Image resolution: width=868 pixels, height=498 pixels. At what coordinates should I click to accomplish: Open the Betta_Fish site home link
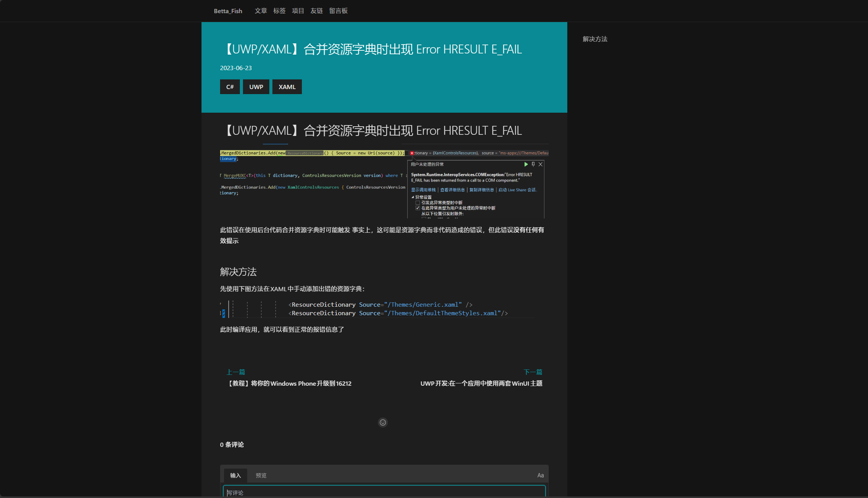pyautogui.click(x=228, y=11)
